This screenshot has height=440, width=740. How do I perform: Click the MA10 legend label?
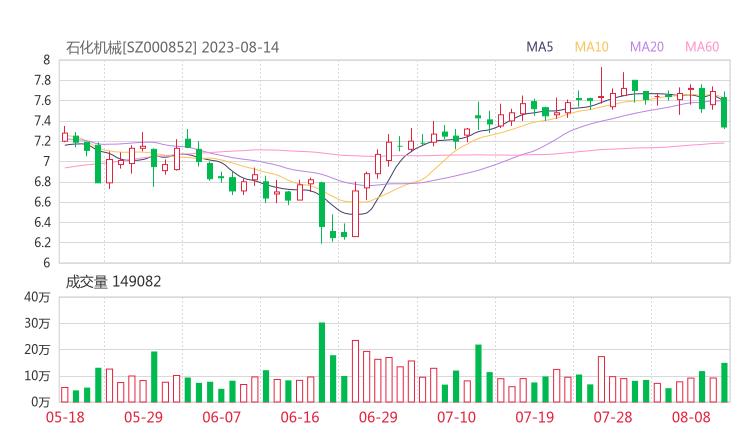pyautogui.click(x=591, y=47)
